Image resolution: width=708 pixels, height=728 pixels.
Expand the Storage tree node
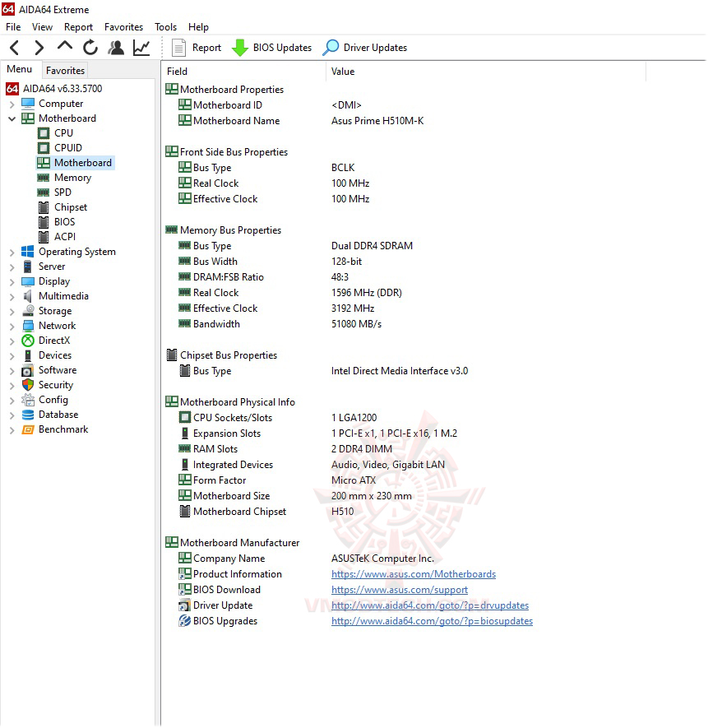pyautogui.click(x=12, y=312)
